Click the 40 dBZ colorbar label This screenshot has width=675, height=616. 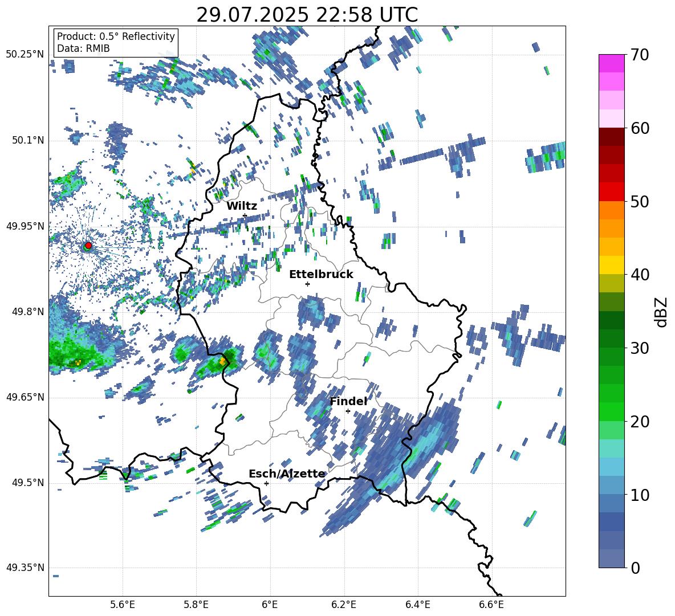pos(640,275)
